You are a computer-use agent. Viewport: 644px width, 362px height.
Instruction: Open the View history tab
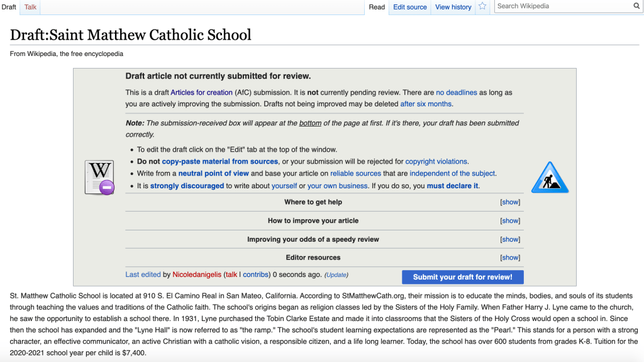(x=453, y=7)
